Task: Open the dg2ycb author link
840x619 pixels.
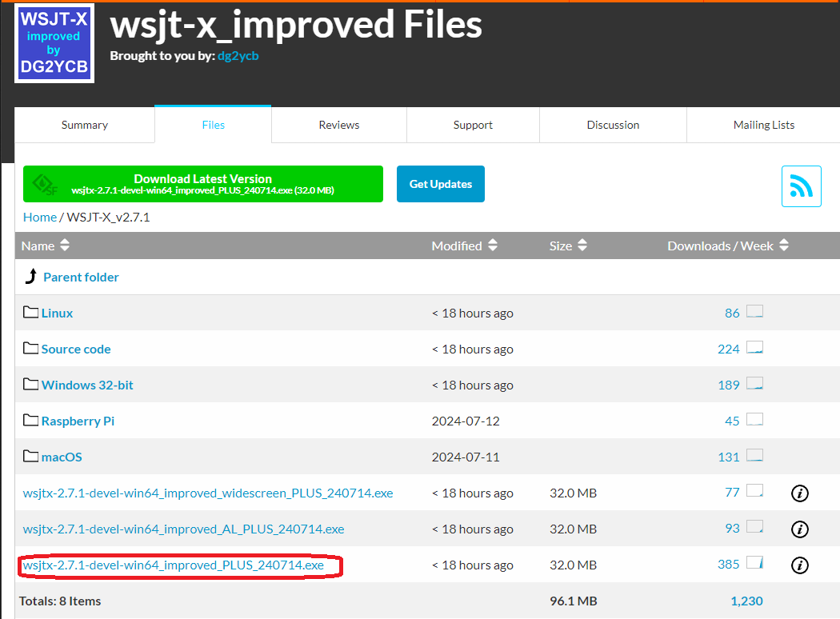Action: coord(238,56)
